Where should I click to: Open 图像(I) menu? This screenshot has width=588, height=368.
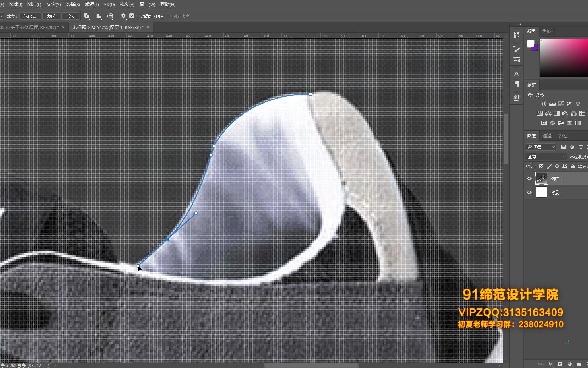[x=16, y=4]
